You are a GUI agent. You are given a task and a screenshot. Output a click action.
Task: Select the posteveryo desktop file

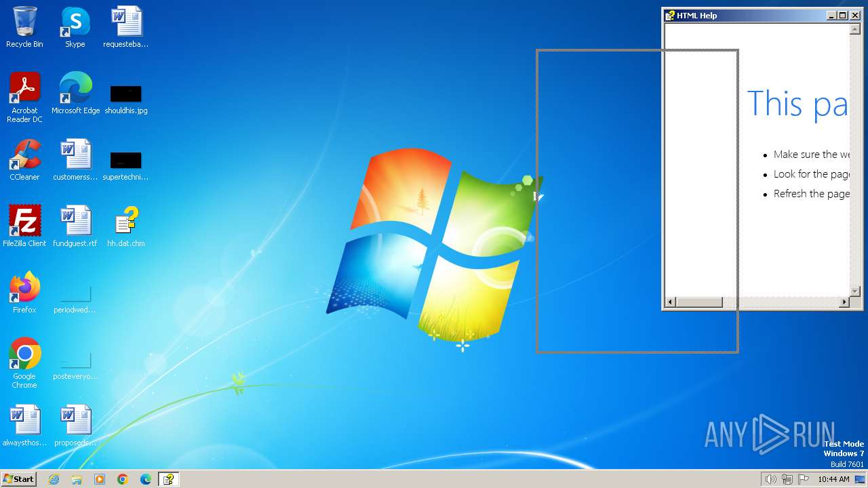click(x=75, y=365)
